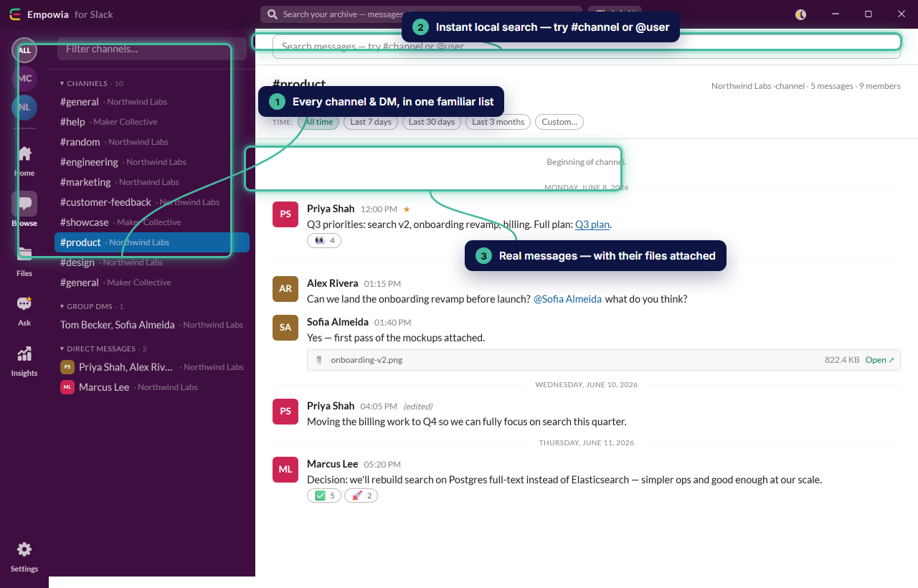Collapse the CHANNELS section
Viewport: 918px width, 588px height.
coord(92,83)
